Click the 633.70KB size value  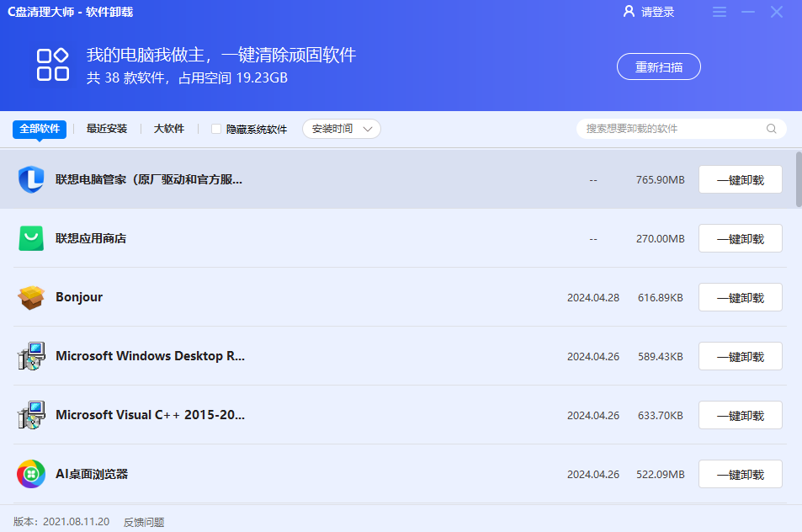click(x=660, y=415)
